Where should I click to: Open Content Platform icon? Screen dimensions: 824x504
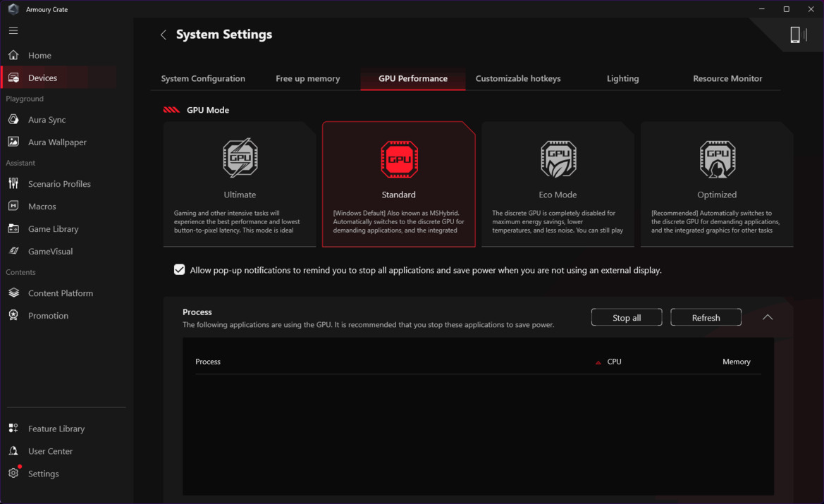[13, 293]
